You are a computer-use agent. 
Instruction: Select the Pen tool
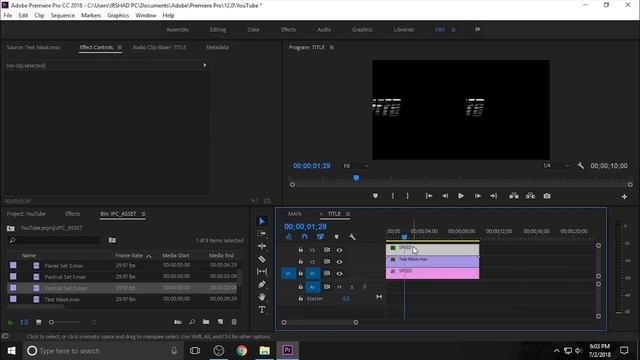(262, 284)
